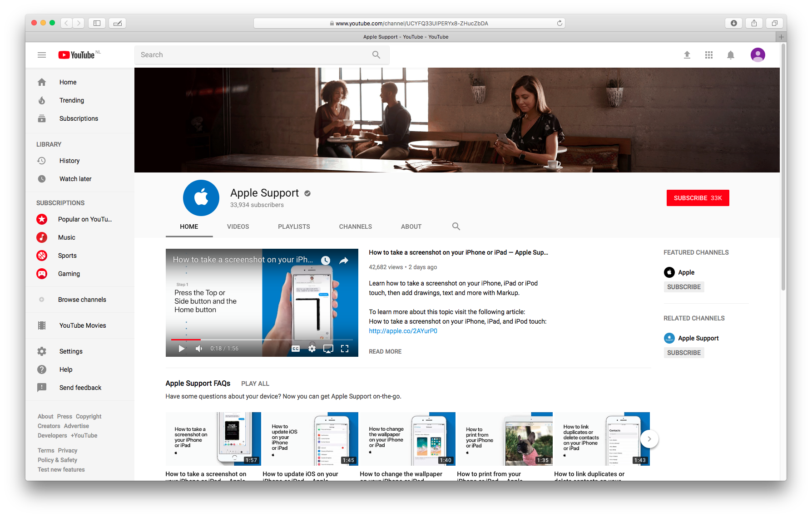Expand description with READ MORE
This screenshot has width=812, height=517.
[x=385, y=352]
